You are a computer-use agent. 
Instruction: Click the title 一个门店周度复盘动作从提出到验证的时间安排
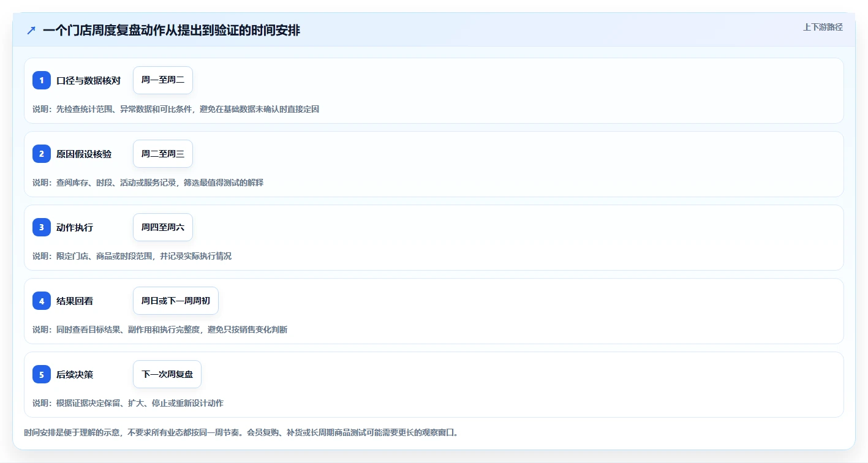172,30
